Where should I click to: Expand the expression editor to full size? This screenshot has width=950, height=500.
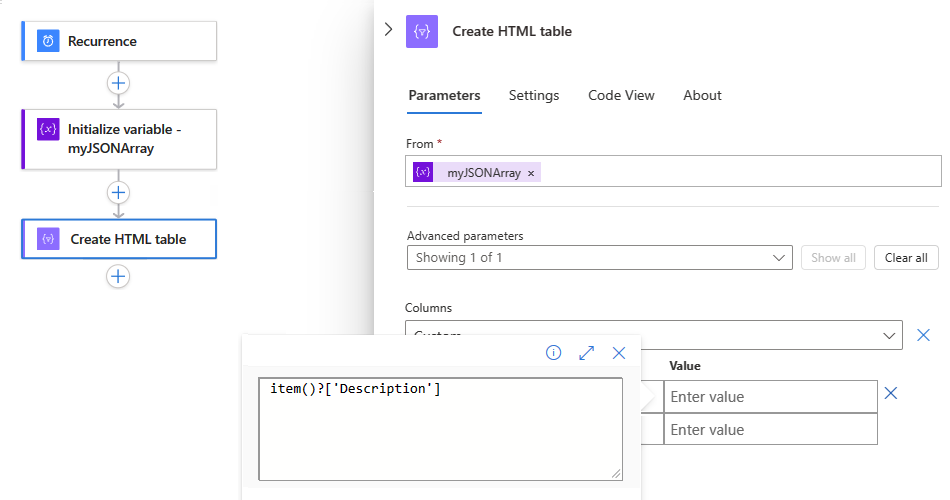click(587, 353)
